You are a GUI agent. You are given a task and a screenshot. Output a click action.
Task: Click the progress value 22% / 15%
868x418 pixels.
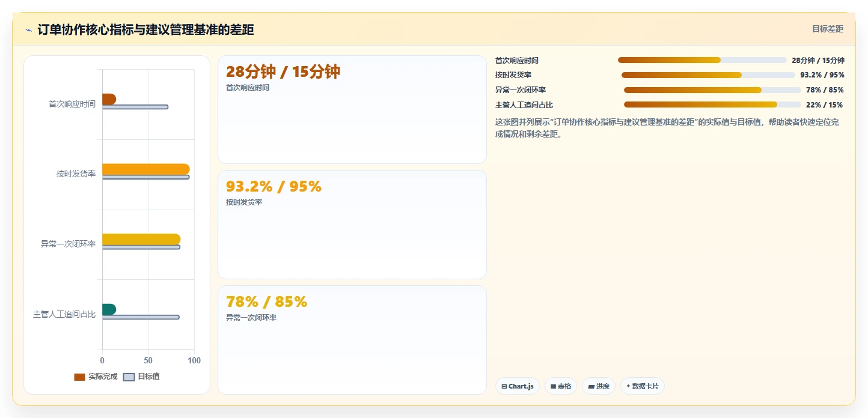[825, 104]
